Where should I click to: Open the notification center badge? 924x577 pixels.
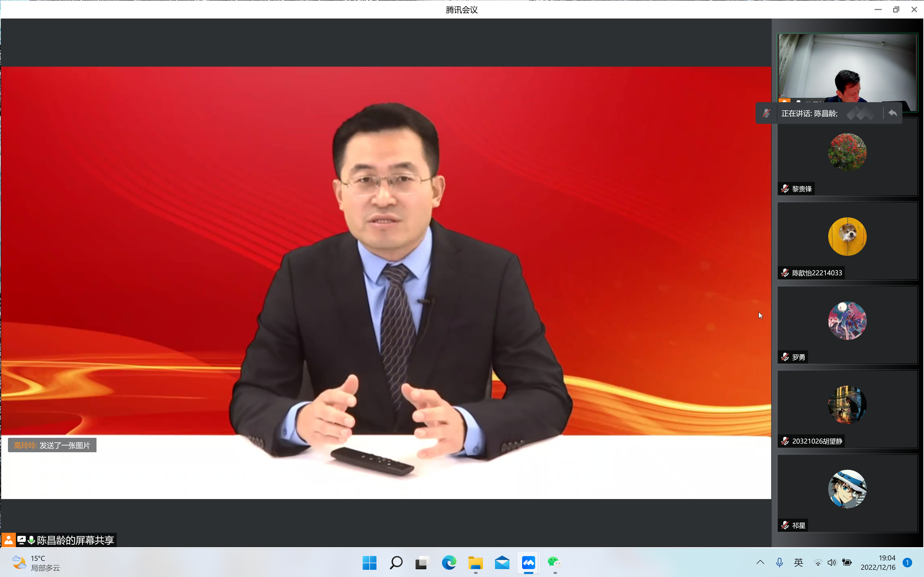(907, 563)
